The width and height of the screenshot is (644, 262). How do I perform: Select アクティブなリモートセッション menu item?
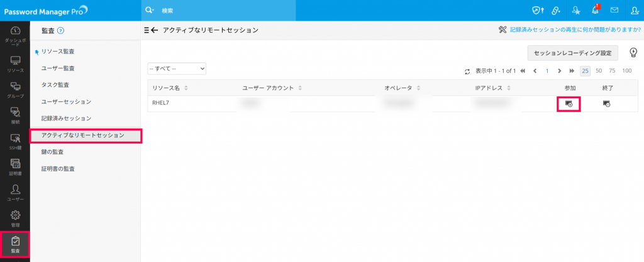tap(86, 135)
